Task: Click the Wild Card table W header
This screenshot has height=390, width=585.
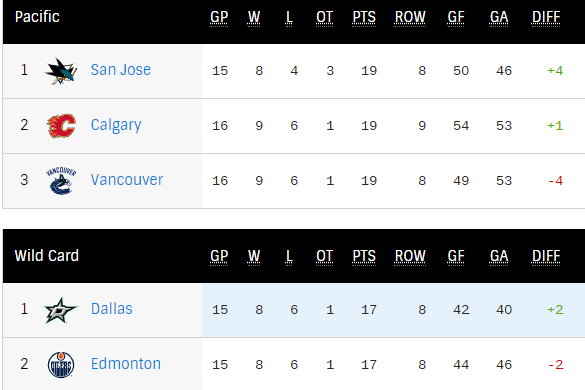Action: (x=254, y=257)
